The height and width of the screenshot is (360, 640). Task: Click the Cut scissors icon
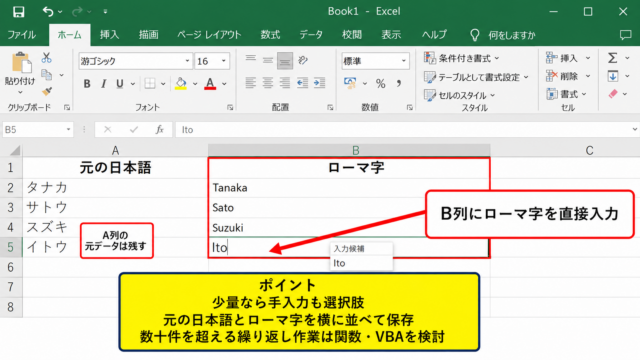click(x=47, y=58)
